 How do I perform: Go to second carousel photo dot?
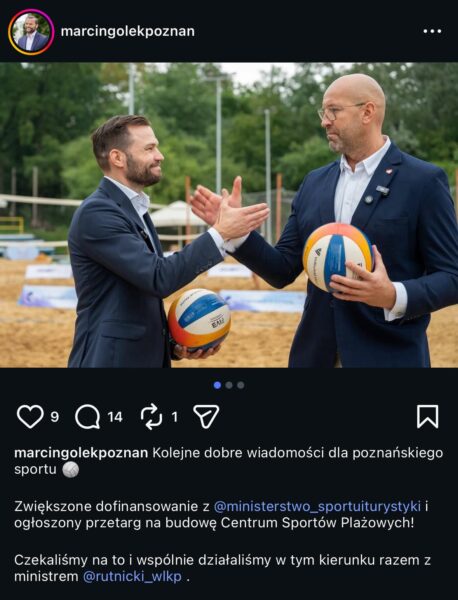point(229,385)
